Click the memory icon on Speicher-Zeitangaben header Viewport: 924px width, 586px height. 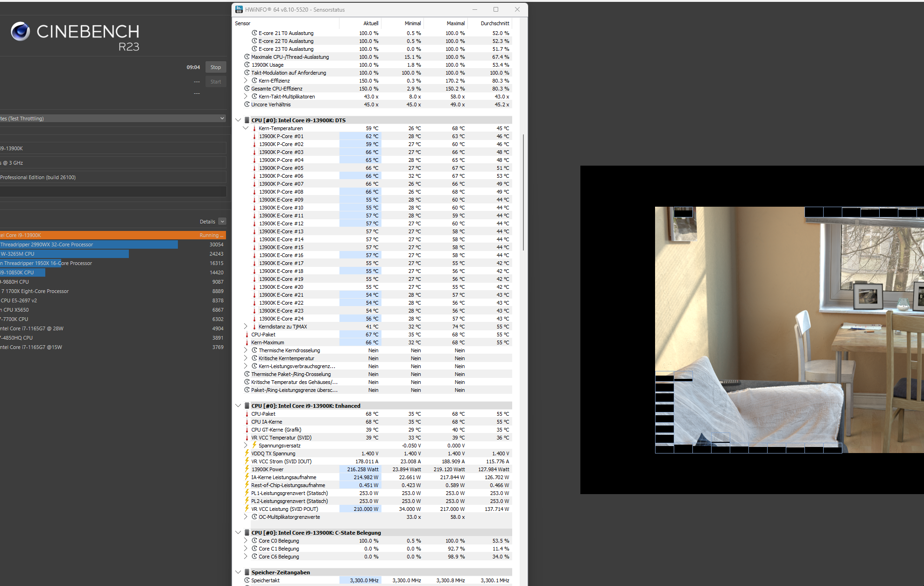click(x=246, y=572)
